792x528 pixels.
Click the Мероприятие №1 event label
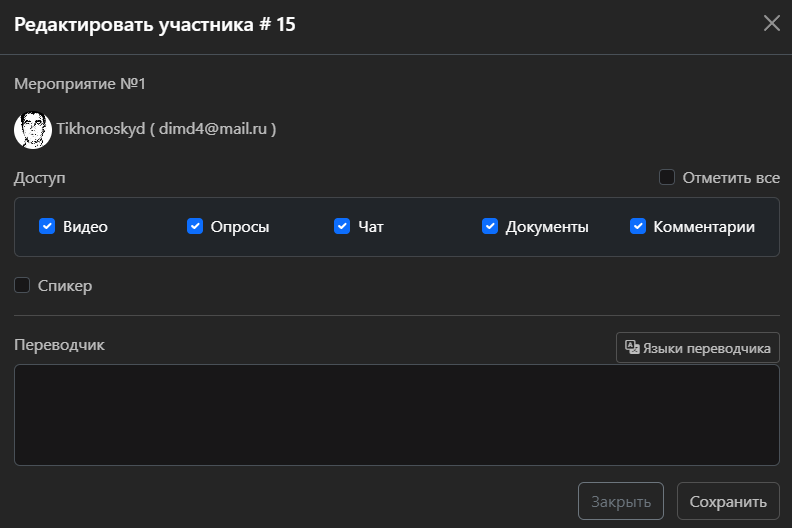pos(80,83)
